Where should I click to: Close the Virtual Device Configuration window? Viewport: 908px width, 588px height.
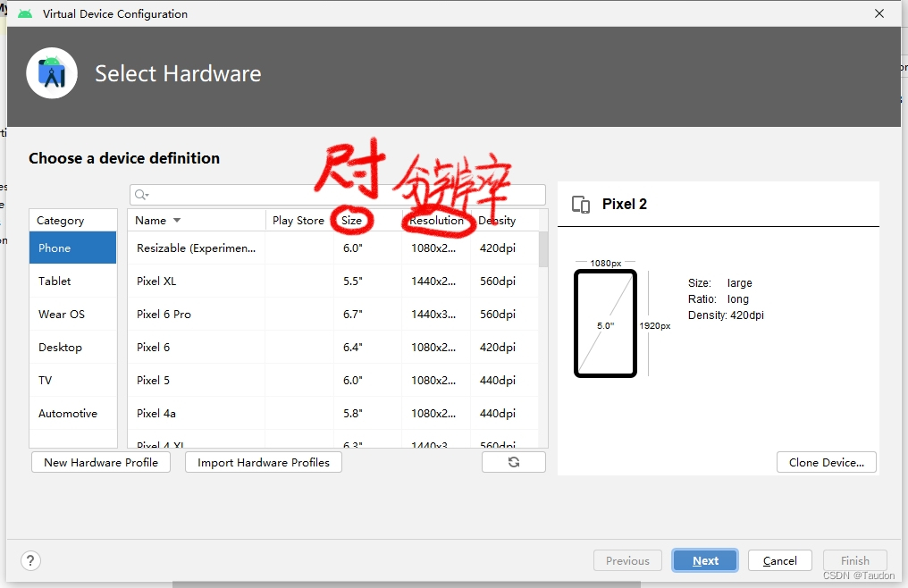tap(879, 13)
